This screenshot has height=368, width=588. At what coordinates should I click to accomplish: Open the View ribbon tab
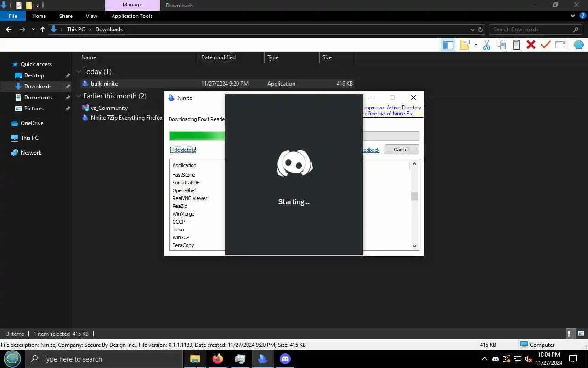91,16
